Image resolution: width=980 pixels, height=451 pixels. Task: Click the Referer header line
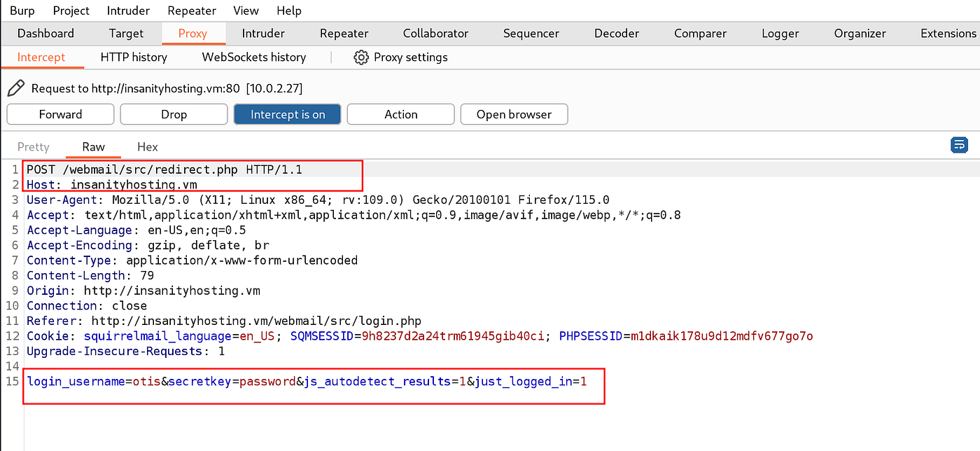pyautogui.click(x=224, y=321)
